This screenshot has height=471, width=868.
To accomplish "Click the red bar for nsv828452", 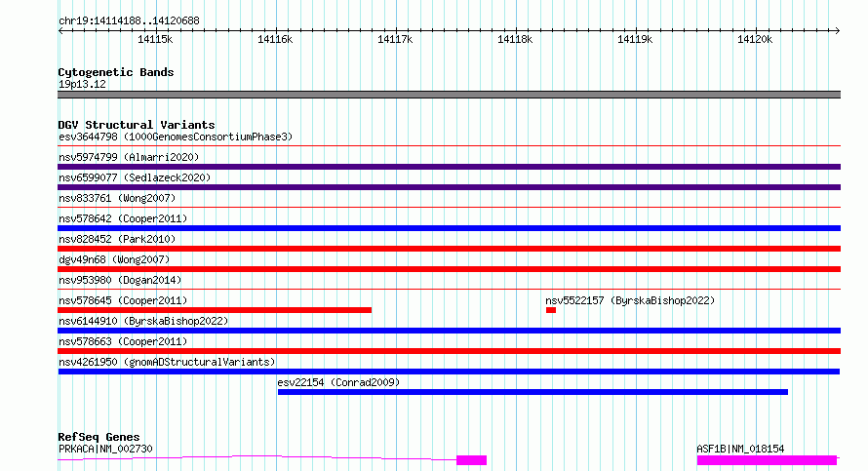I will 449,249.
